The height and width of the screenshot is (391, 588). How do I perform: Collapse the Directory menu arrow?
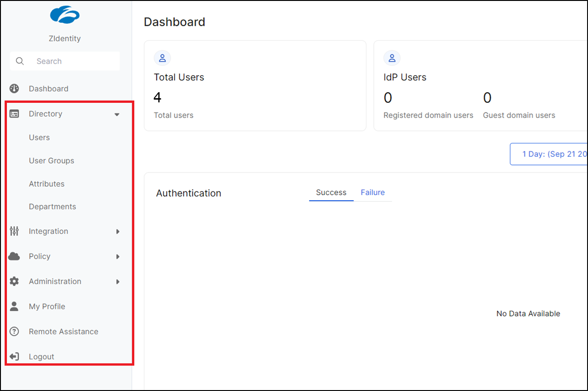(117, 114)
